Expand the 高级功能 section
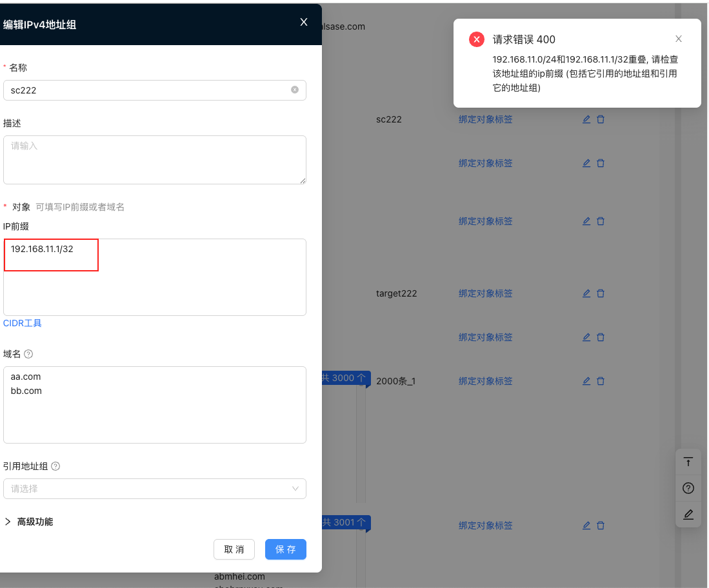This screenshot has height=588, width=709. [x=29, y=522]
